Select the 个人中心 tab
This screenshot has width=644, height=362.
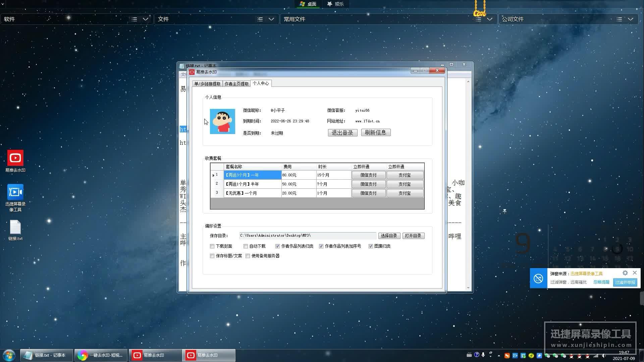pos(261,83)
